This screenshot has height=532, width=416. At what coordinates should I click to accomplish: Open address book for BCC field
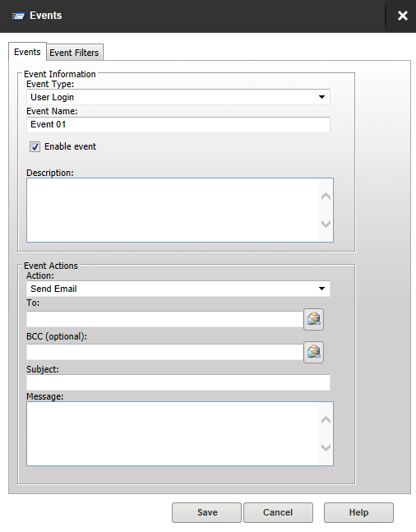pyautogui.click(x=313, y=352)
